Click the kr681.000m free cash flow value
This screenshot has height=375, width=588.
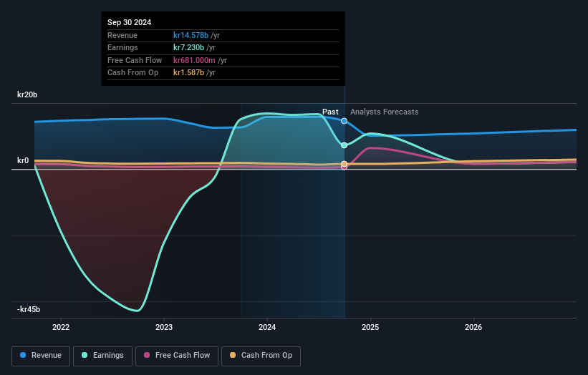pos(194,60)
